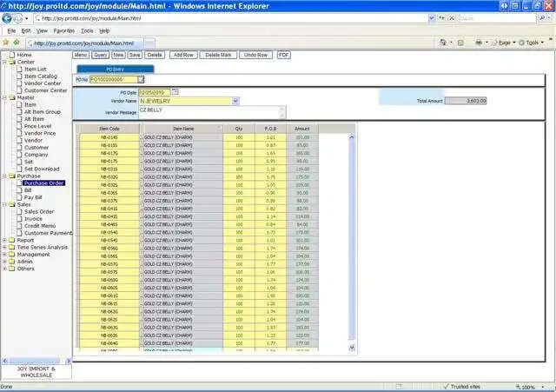Click the Management folder icon
Viewport: 556px width, 392px height.
pyautogui.click(x=12, y=255)
